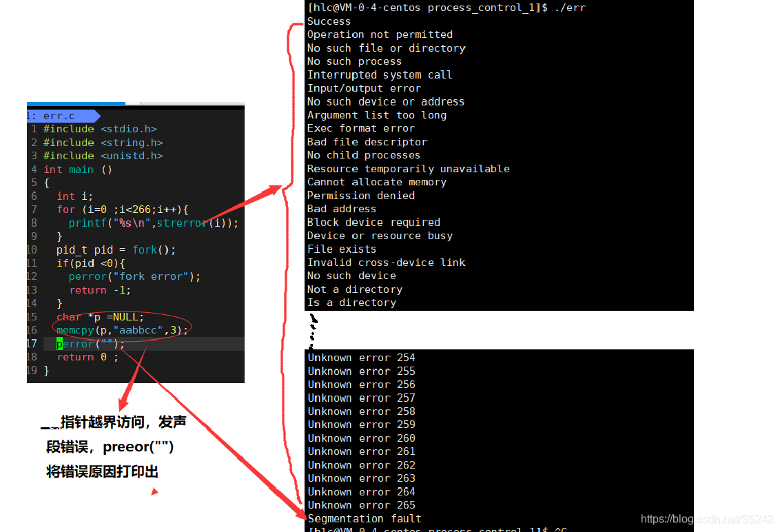Click '#include <stdio.h>' on line 1
The height and width of the screenshot is (532, 780).
pyautogui.click(x=100, y=129)
